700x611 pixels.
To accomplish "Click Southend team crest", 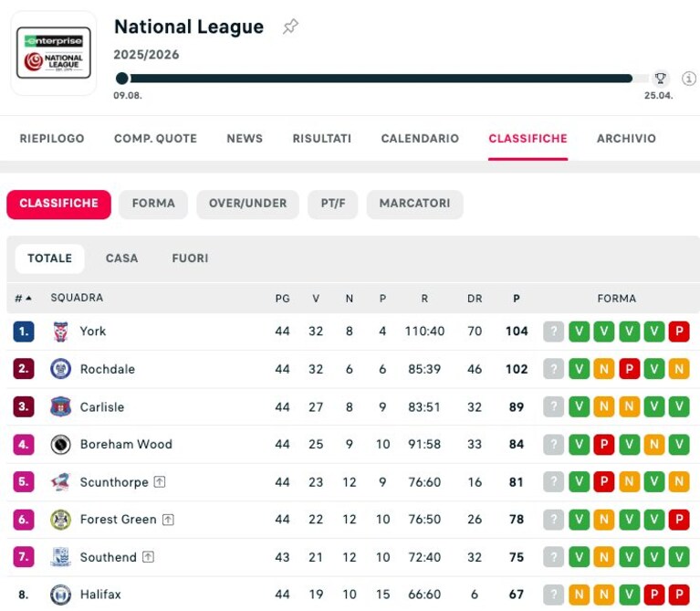I will [x=61, y=557].
